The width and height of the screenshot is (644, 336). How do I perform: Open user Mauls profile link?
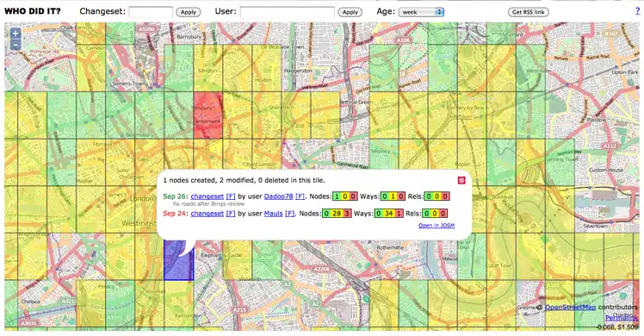point(273,214)
